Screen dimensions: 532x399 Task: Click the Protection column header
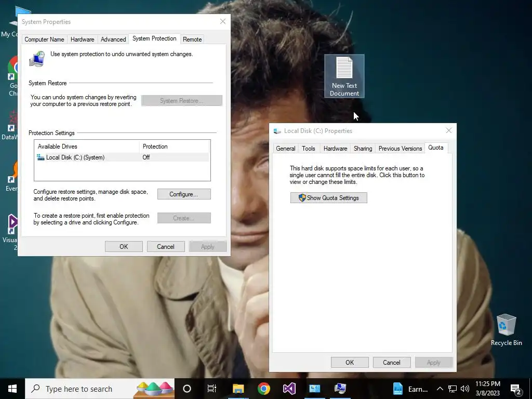(175, 147)
